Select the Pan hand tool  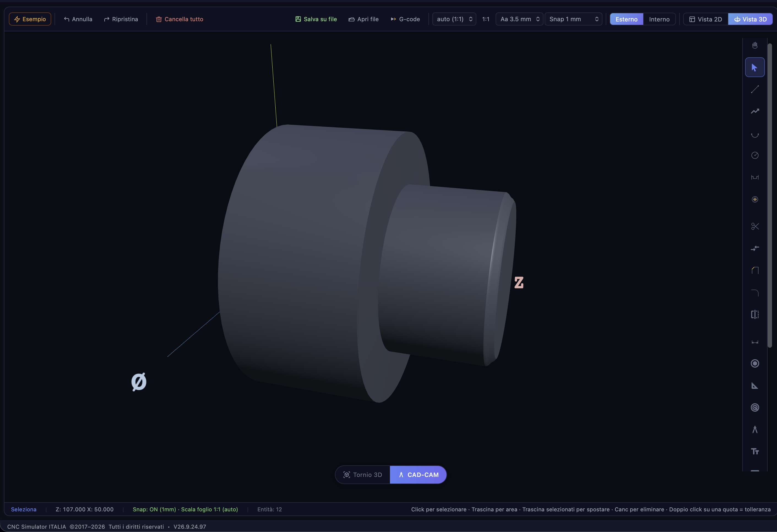(755, 45)
